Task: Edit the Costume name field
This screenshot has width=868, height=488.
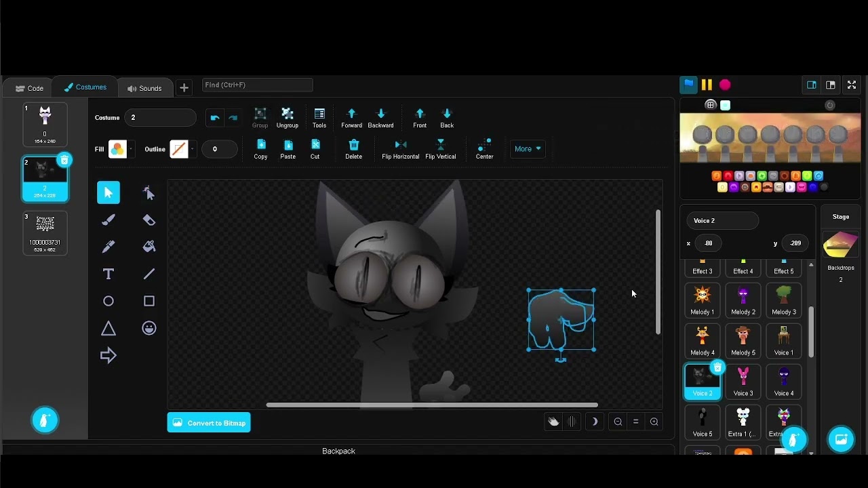Action: 161,118
